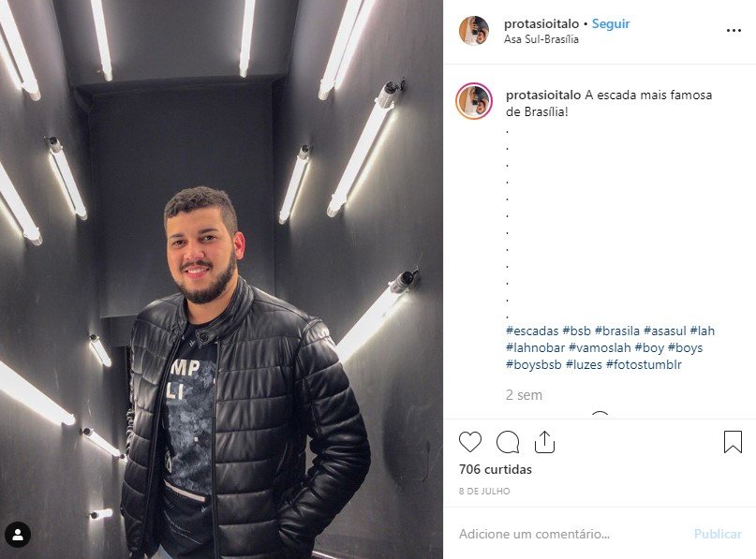
Task: Open the three-dot more options menu
Action: pos(734,30)
